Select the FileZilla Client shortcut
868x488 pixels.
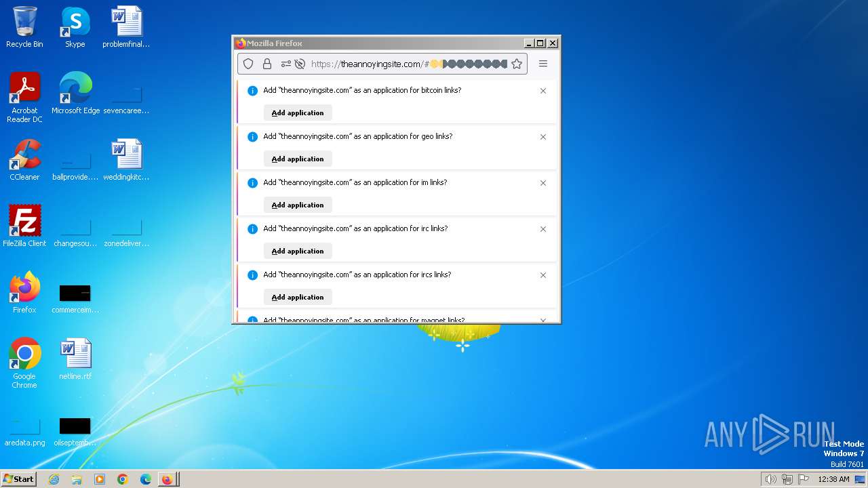tap(24, 226)
